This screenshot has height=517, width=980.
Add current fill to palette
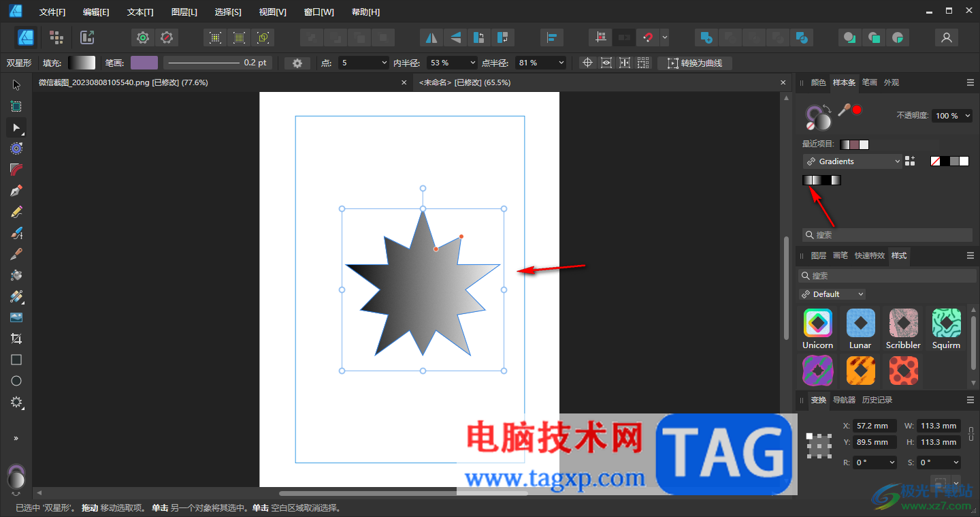[x=910, y=161]
